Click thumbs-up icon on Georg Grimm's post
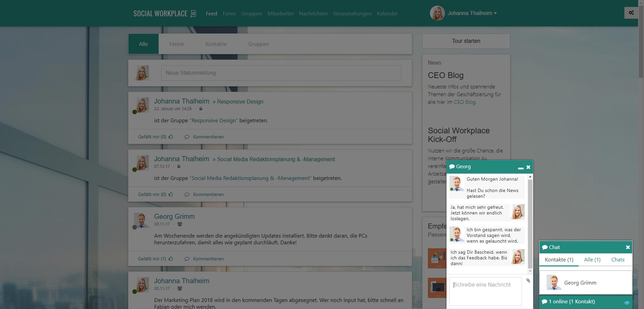The image size is (644, 309). pyautogui.click(x=171, y=259)
